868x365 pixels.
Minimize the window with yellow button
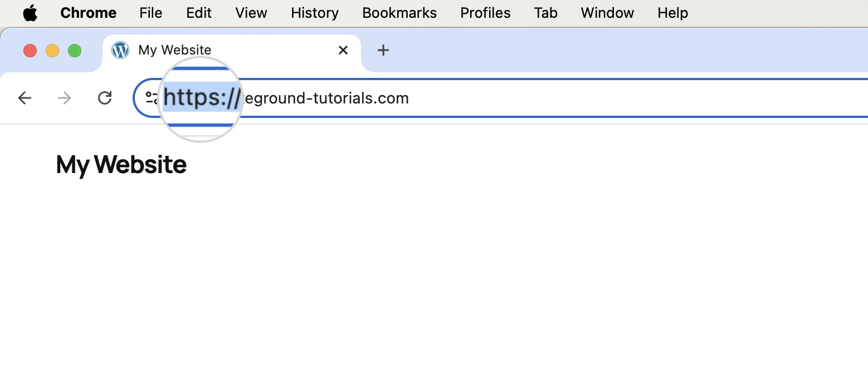[52, 51]
